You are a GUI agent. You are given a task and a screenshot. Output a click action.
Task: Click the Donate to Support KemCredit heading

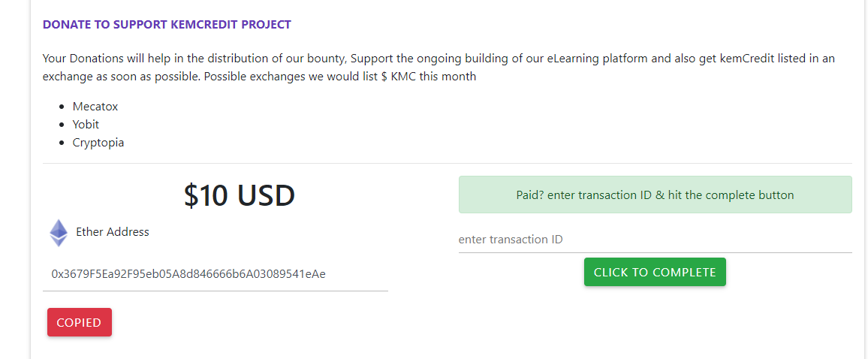pyautogui.click(x=167, y=25)
